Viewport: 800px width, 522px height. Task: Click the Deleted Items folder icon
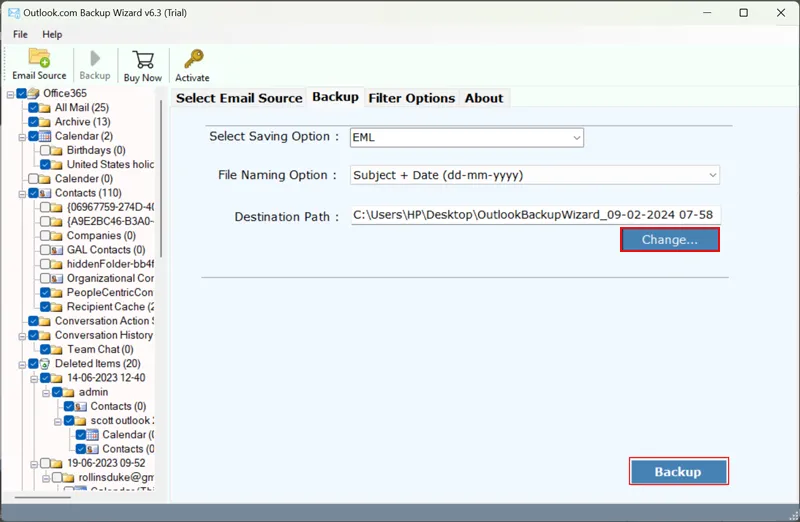point(45,364)
